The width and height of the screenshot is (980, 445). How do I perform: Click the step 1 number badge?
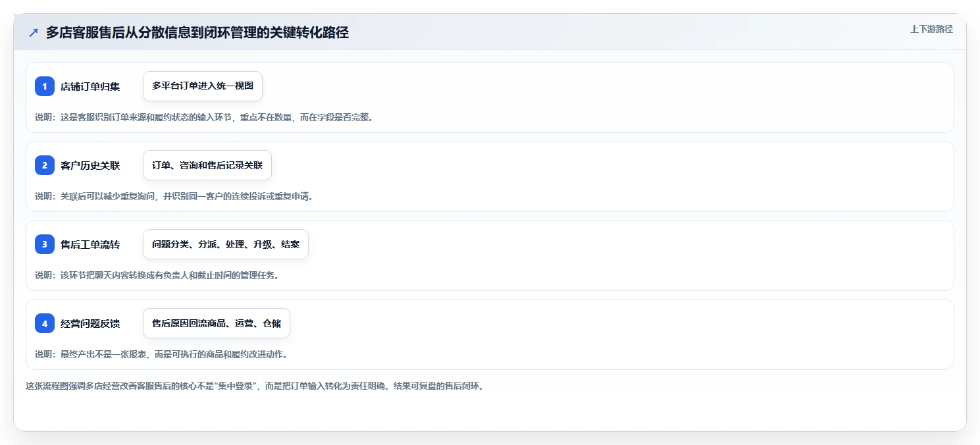pos(45,86)
